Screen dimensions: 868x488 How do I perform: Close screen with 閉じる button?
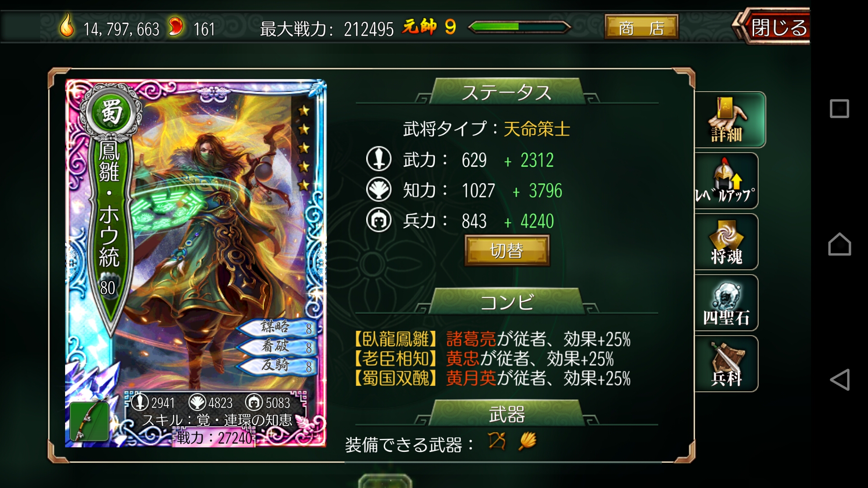coord(773,27)
